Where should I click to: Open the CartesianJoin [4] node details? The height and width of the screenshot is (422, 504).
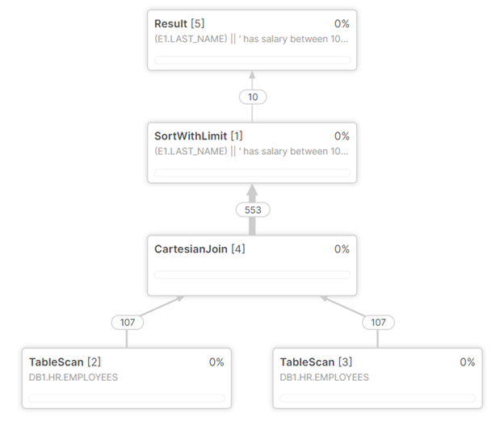252,265
